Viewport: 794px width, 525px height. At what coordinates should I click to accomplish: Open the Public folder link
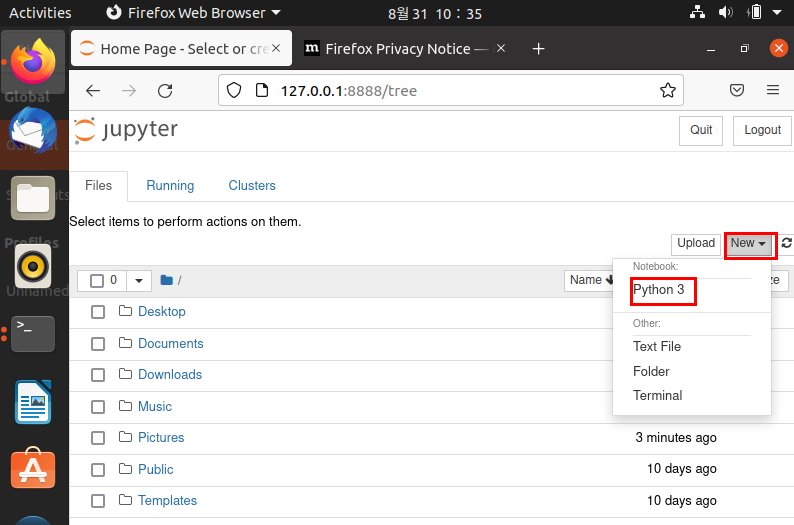tap(155, 469)
